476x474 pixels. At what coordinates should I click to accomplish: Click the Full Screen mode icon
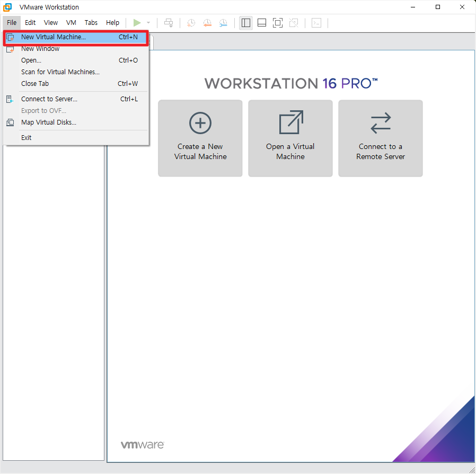click(x=278, y=23)
